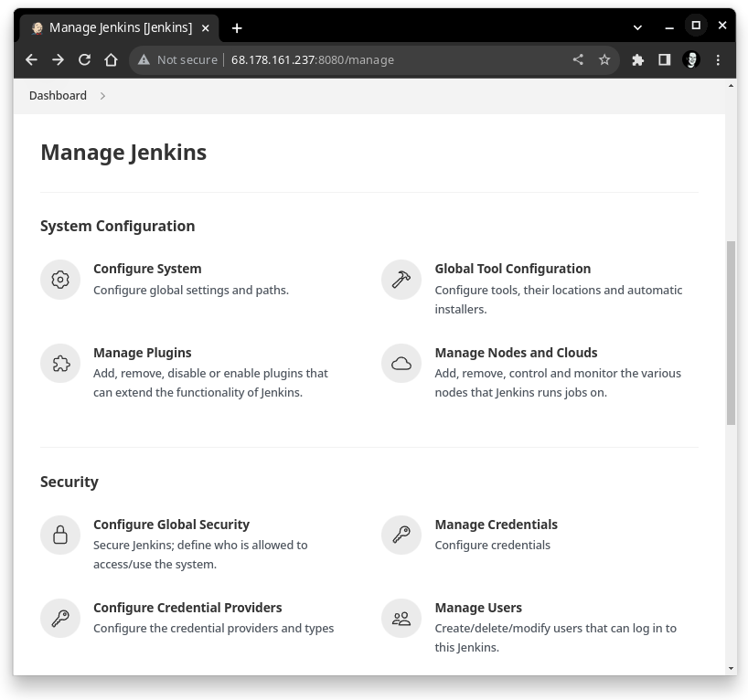
Task: Click the Manage Nodes cloud icon
Action: pyautogui.click(x=401, y=364)
